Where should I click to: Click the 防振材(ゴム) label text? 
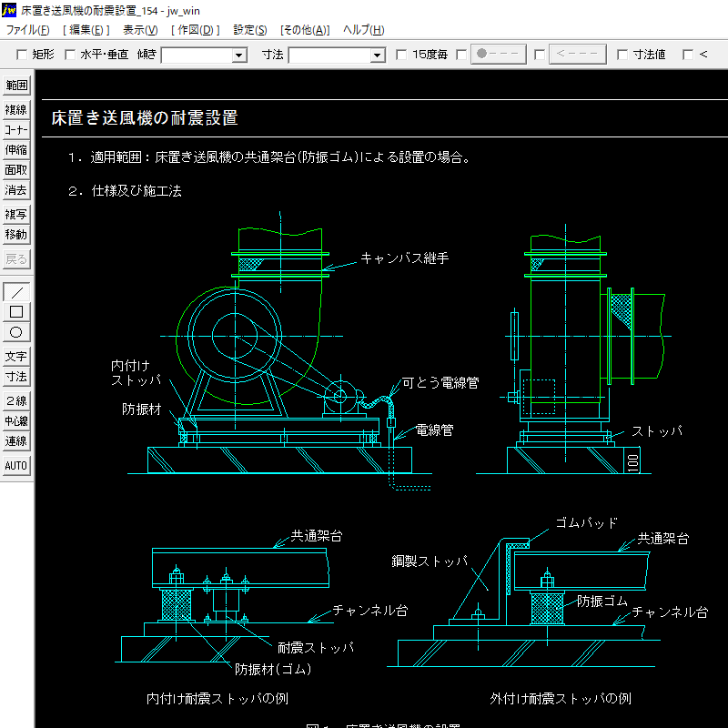[x=273, y=669]
